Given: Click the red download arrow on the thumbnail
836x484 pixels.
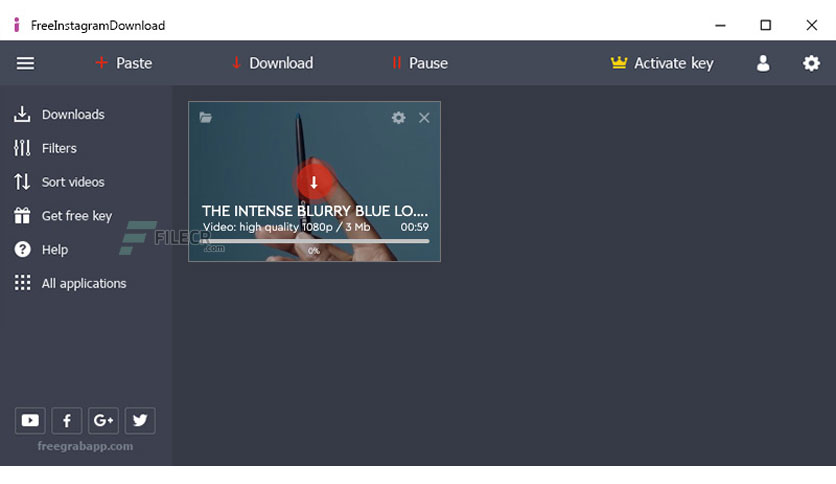Looking at the screenshot, I should [x=314, y=182].
